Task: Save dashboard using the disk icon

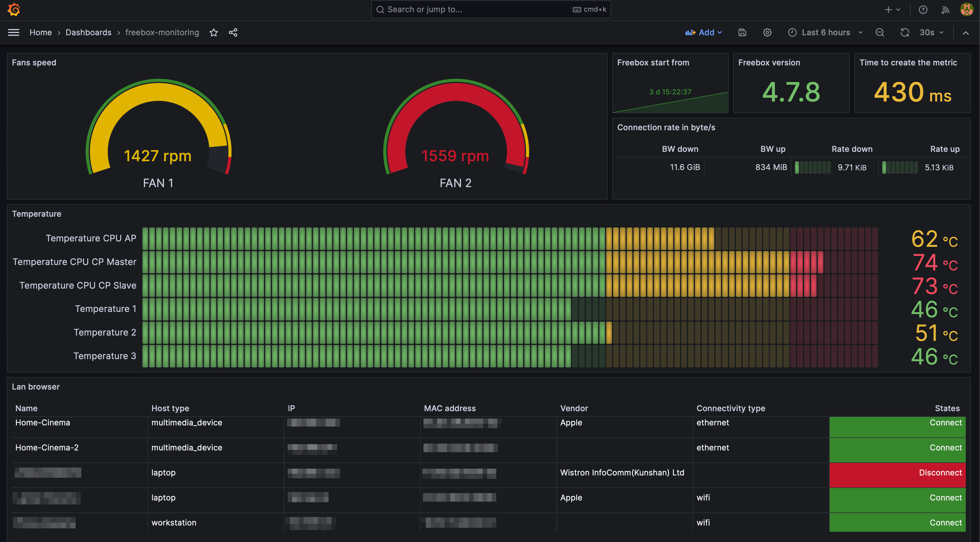Action: tap(742, 32)
